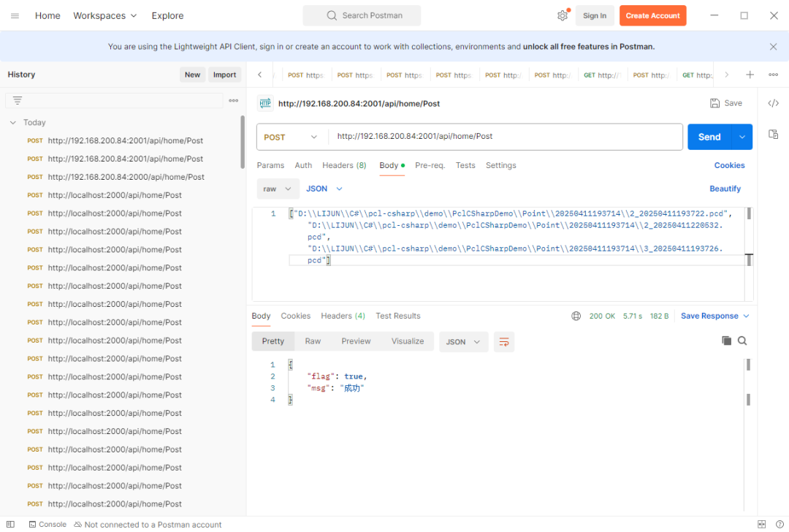
Task: Copy the response body with copy icon
Action: click(x=726, y=341)
